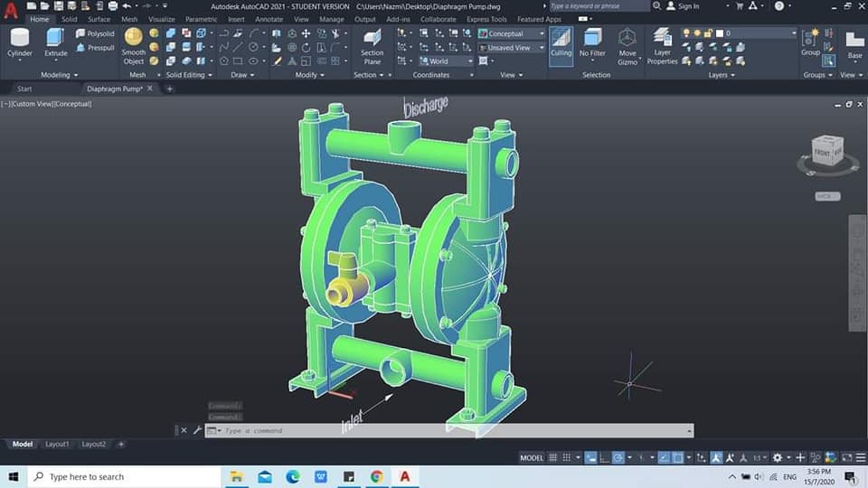Open the Unsaved View dropdown
Viewport: 868px width, 488px height.
(512, 48)
